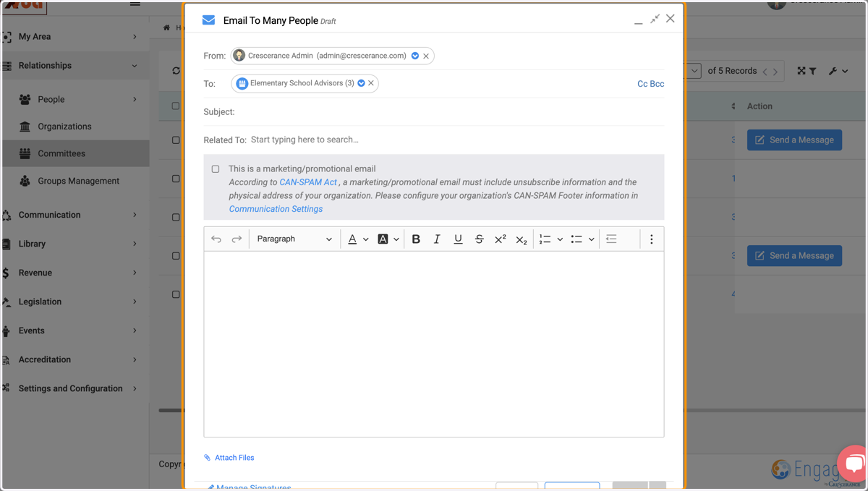
Task: Open numbered list style dropdown arrow
Action: (560, 239)
